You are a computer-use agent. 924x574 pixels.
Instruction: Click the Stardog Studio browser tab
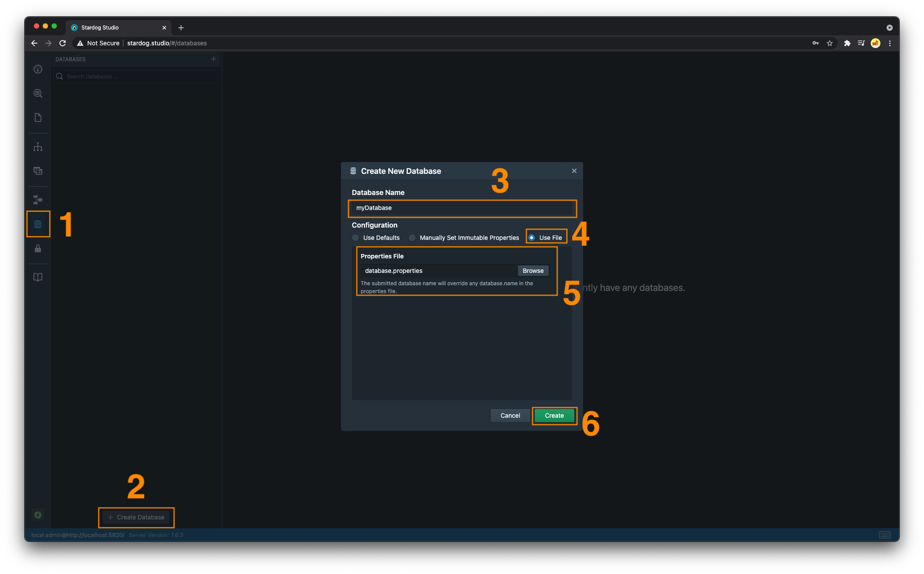(115, 28)
